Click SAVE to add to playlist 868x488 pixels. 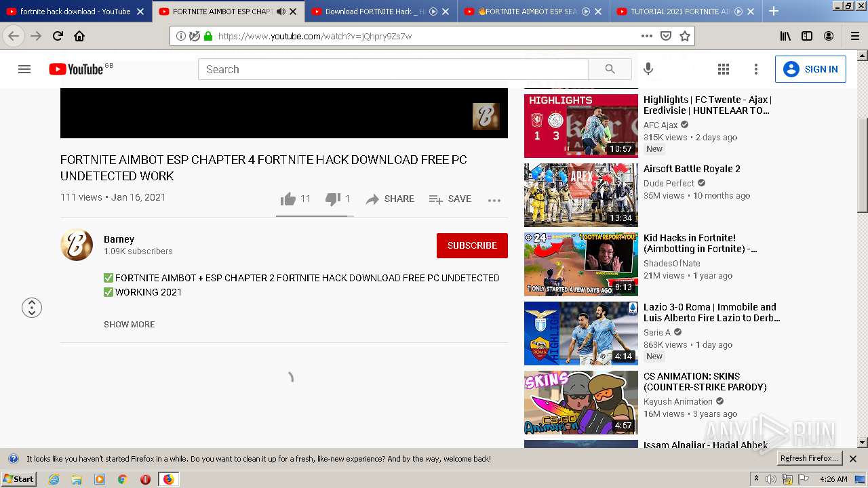[x=450, y=199]
